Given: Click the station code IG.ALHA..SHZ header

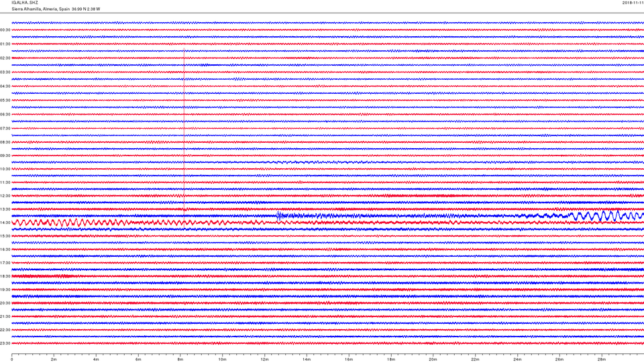Looking at the screenshot, I should (25, 3).
